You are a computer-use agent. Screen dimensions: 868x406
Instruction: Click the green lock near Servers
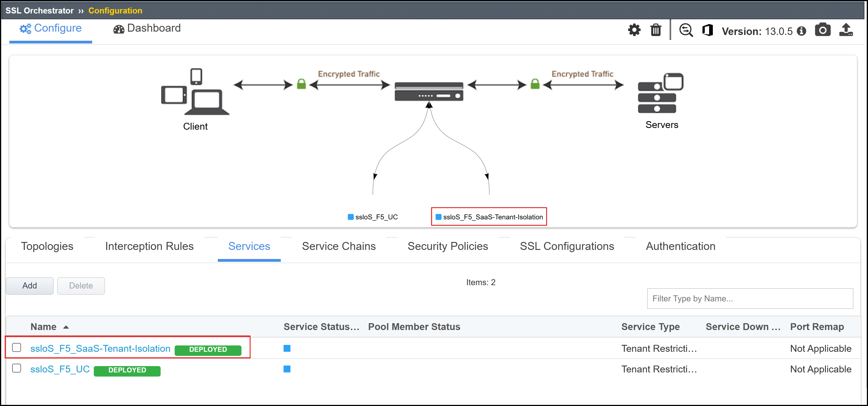click(535, 84)
